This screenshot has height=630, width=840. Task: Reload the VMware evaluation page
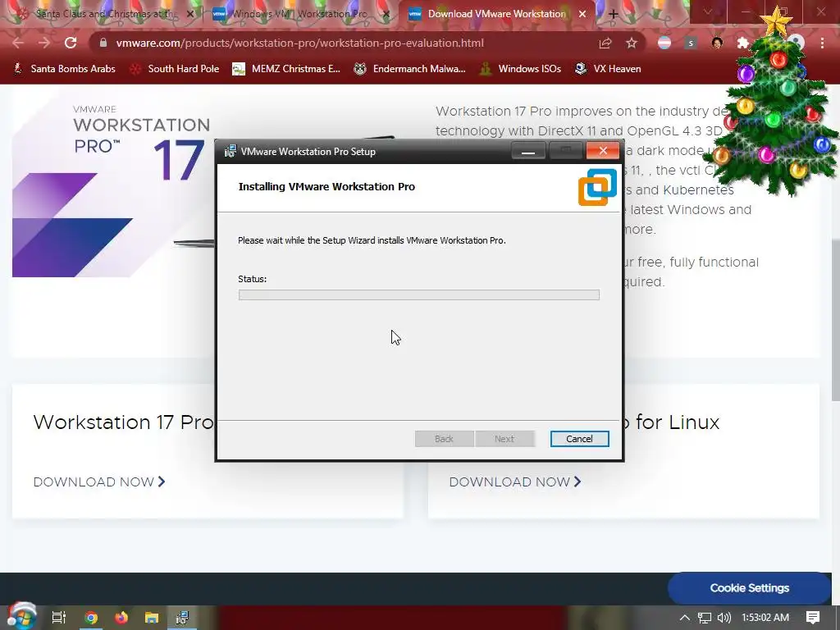(x=71, y=43)
